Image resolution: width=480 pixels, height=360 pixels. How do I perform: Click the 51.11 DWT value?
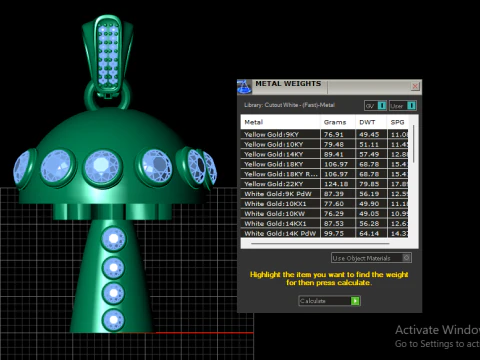(x=369, y=145)
